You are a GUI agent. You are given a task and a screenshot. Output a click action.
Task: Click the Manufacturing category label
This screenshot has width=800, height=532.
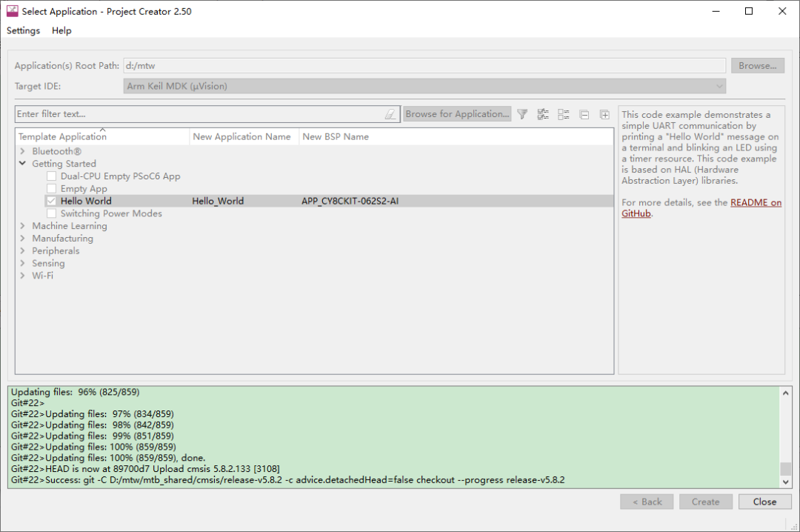tap(63, 239)
